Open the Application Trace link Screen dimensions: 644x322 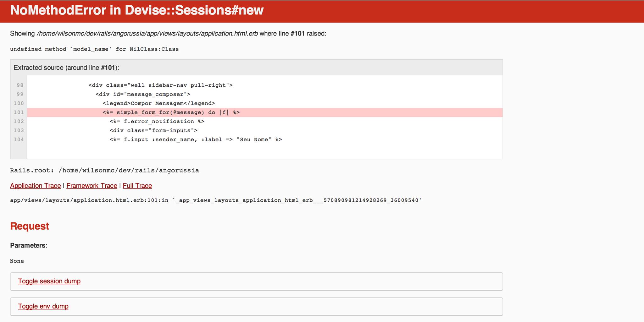35,186
